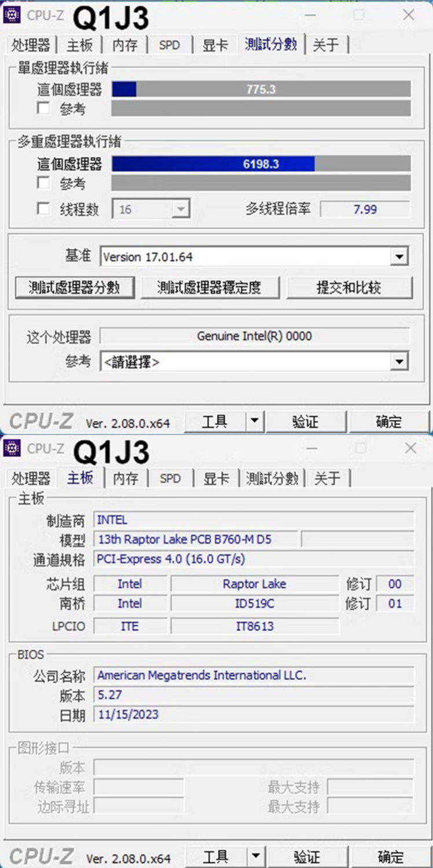Click the LPCIO IT8613 value
433x868 pixels.
coord(254,626)
